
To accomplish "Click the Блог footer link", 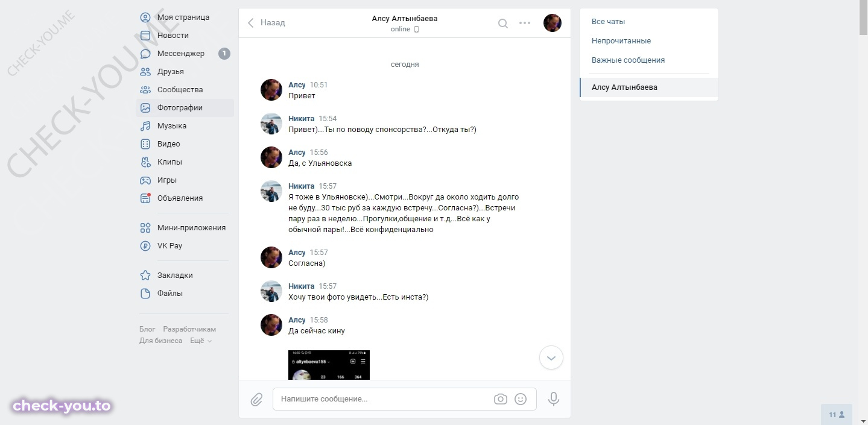I will pos(147,329).
